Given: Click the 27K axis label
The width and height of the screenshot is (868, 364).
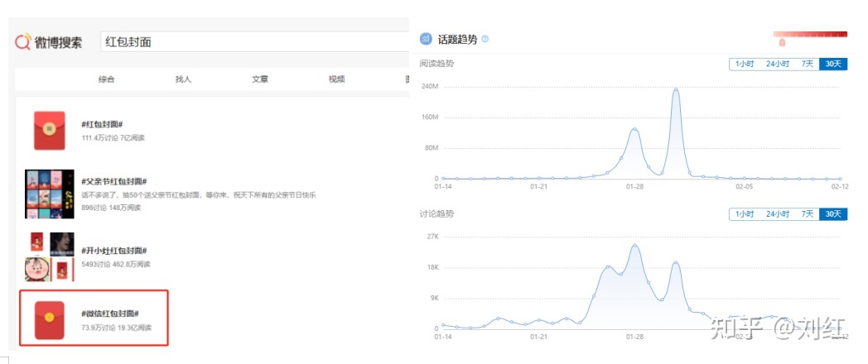Looking at the screenshot, I should pyautogui.click(x=433, y=237).
